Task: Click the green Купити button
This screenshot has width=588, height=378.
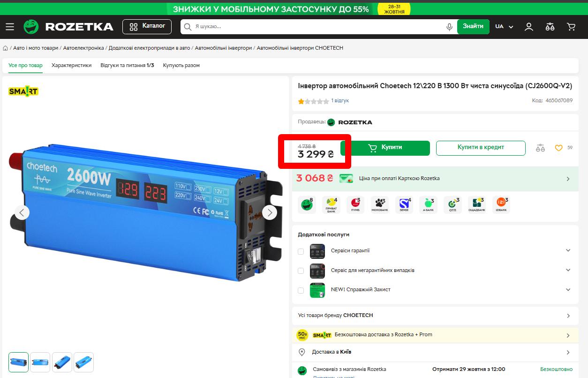Action: coord(385,148)
